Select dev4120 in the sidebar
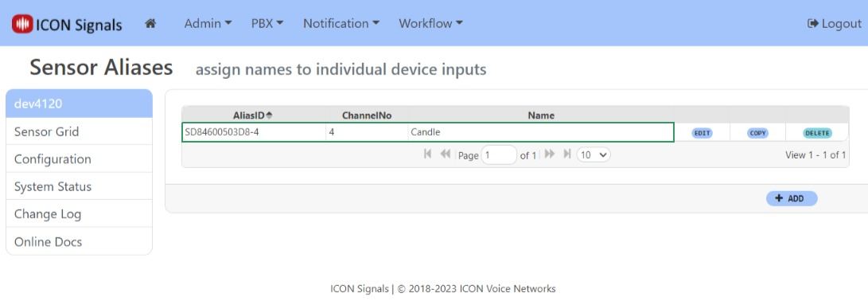 [x=79, y=104]
